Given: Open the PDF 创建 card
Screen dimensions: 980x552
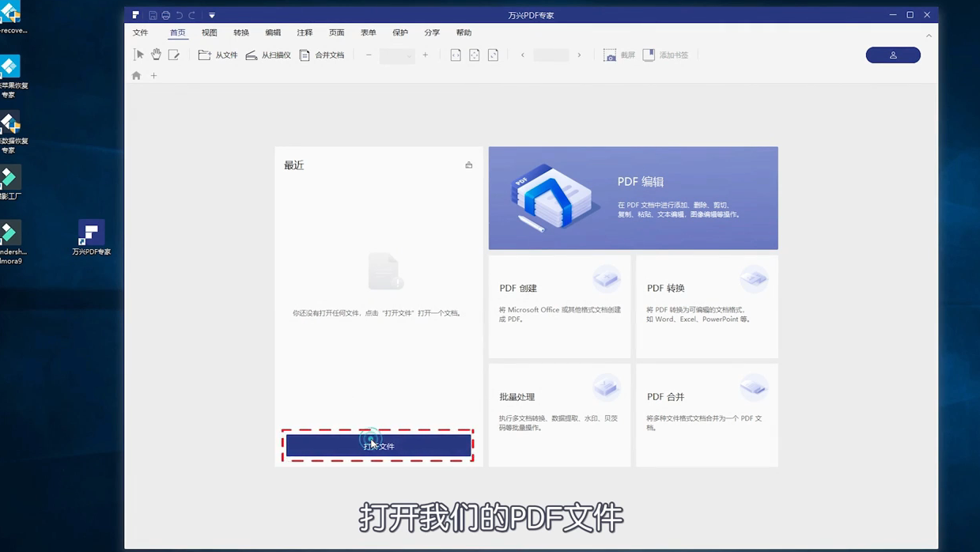Looking at the screenshot, I should 560,306.
